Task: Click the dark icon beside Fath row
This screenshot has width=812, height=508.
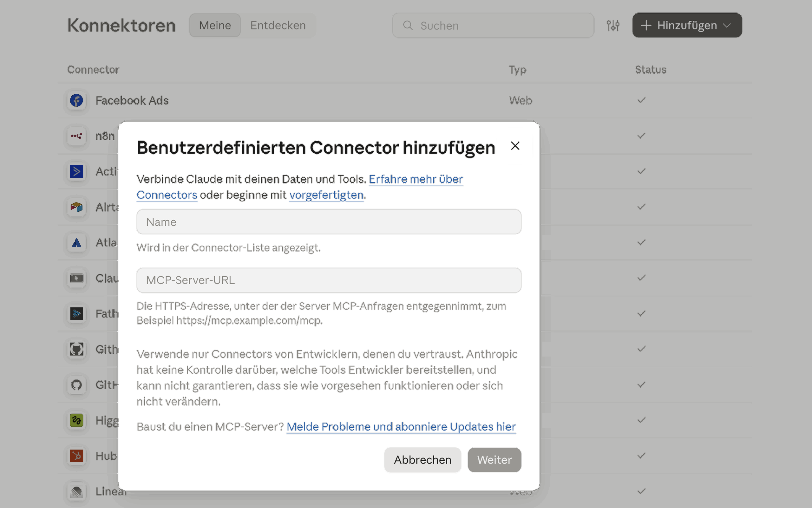Action: click(76, 314)
